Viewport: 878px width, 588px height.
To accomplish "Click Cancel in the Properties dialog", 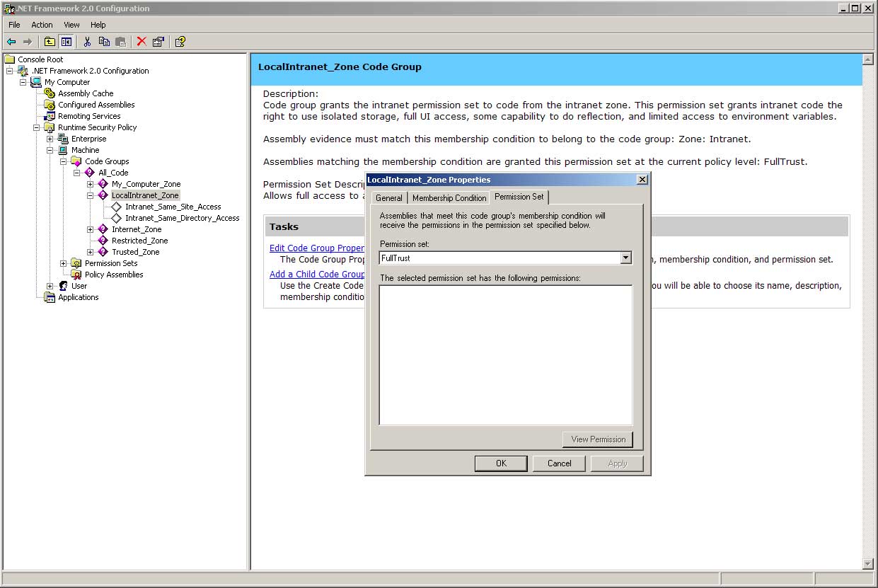I will [559, 463].
